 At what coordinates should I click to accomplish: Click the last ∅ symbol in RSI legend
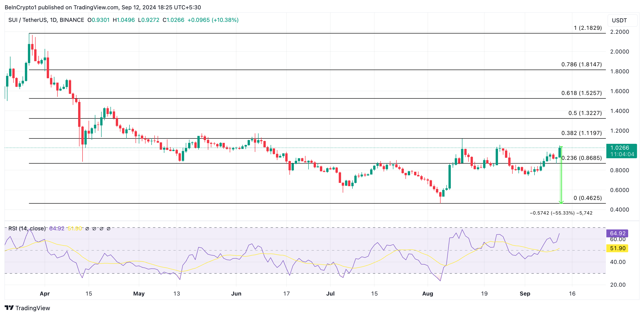click(x=109, y=229)
